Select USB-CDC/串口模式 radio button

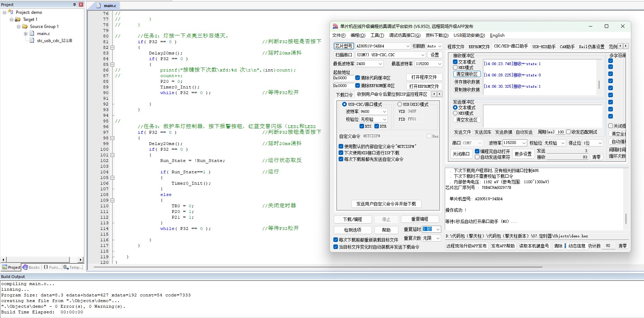(x=344, y=104)
